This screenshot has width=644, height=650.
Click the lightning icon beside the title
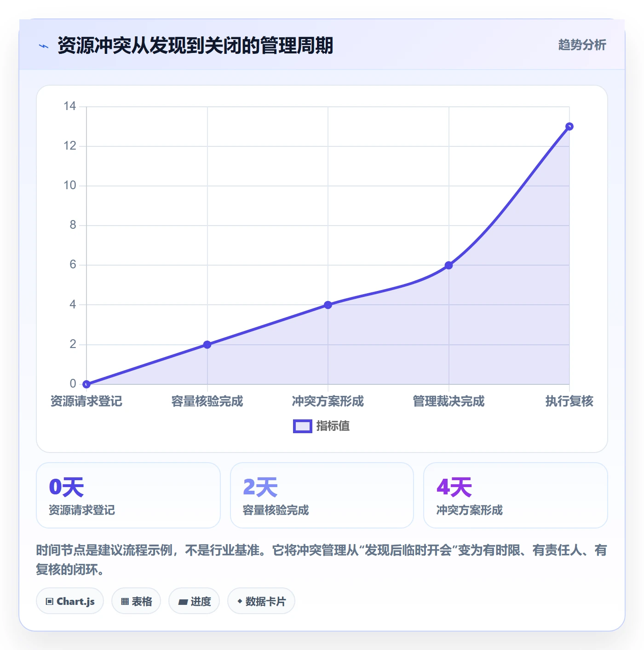click(x=43, y=46)
